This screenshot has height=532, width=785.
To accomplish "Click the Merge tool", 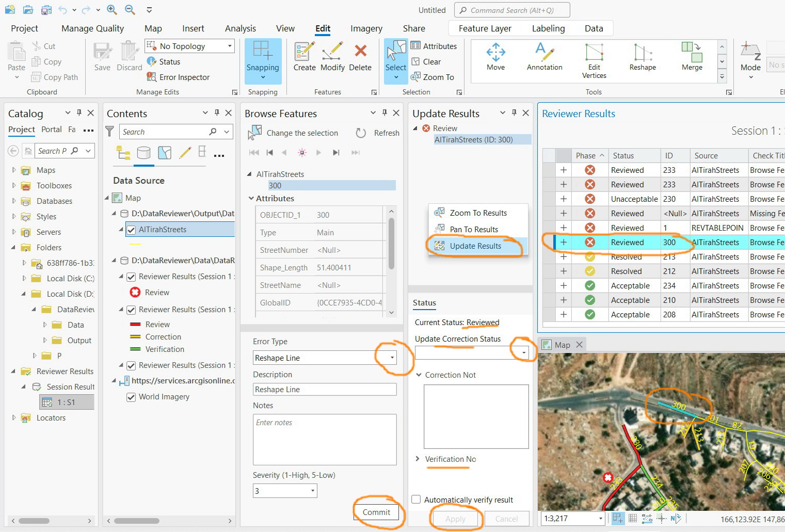I will click(692, 57).
